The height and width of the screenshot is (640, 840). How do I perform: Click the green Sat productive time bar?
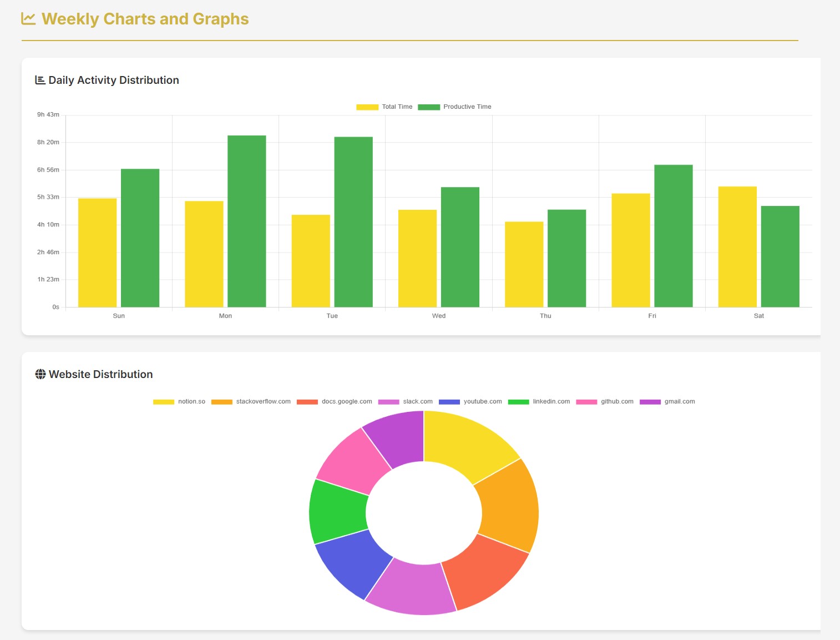click(780, 256)
